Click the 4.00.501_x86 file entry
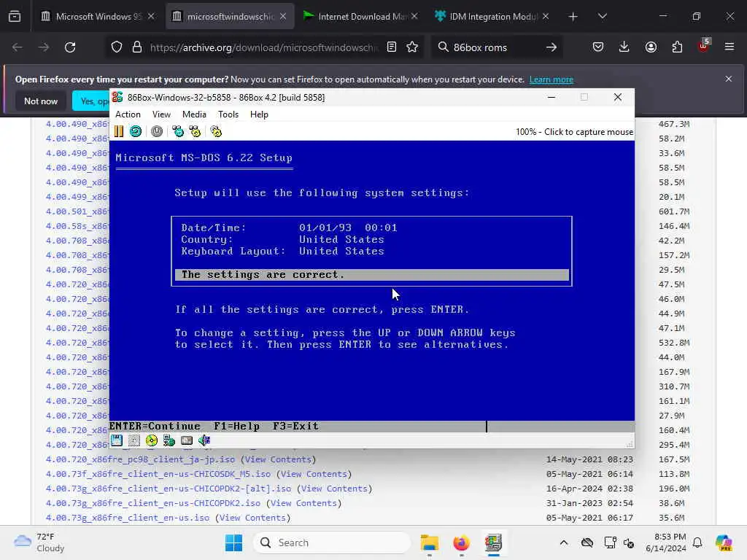This screenshot has height=560, width=747. 77,211
